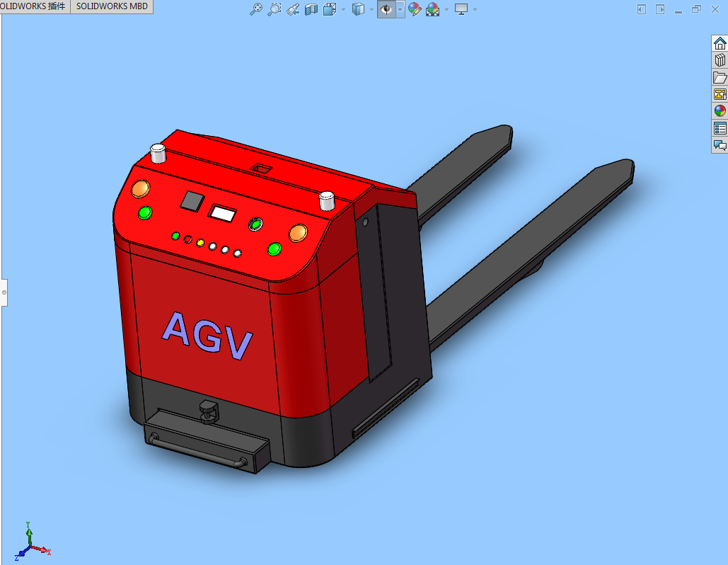728x565 pixels.
Task: Open the Custom Properties panel
Action: pyautogui.click(x=720, y=128)
